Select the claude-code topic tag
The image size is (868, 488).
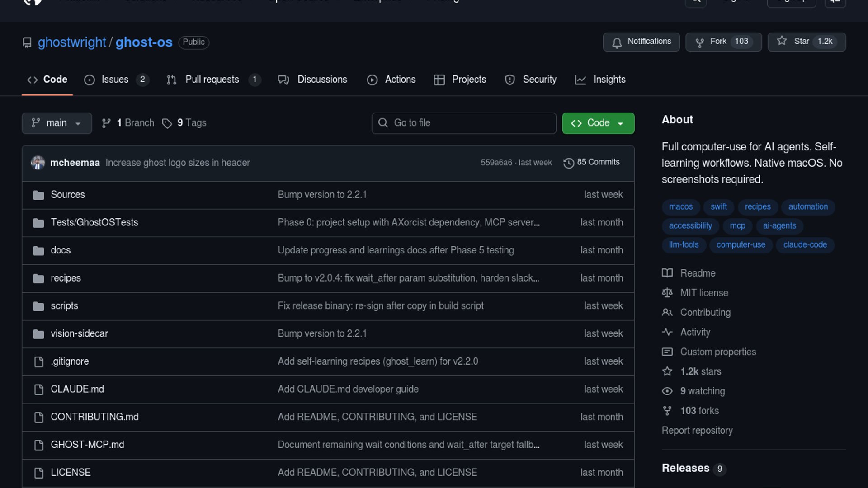tap(805, 245)
